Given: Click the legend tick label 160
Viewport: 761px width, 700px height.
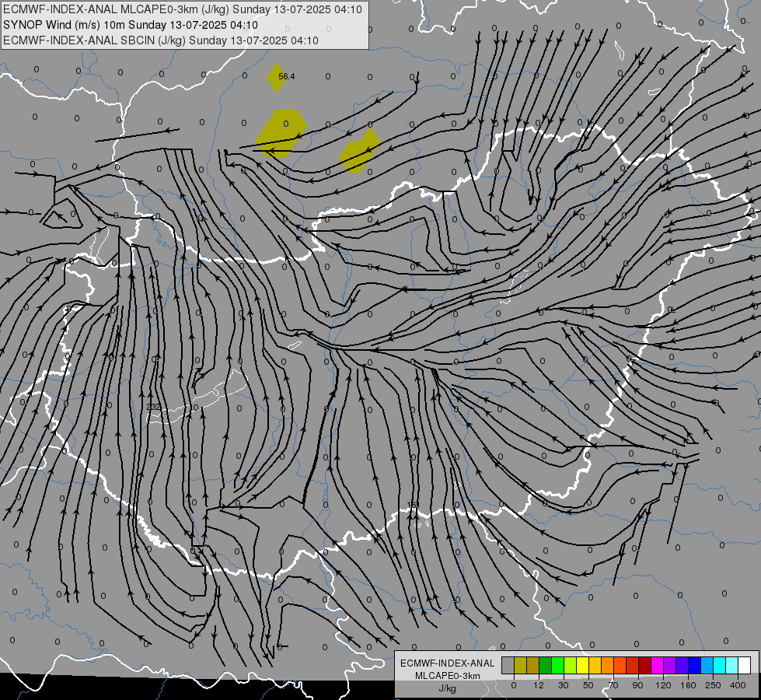Looking at the screenshot, I should [x=688, y=685].
